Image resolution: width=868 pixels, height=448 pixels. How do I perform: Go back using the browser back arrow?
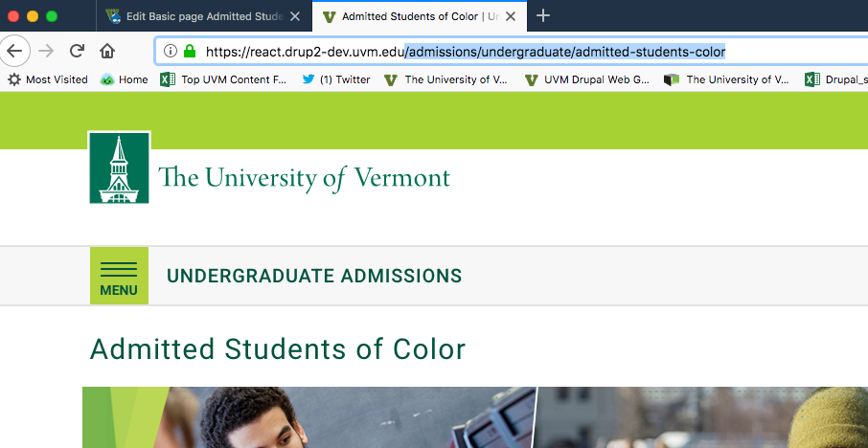click(13, 52)
